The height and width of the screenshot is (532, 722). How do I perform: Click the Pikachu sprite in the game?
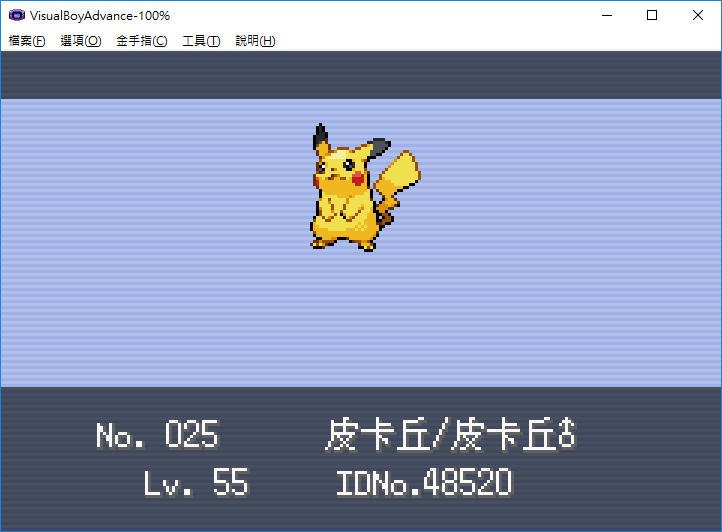pos(365,187)
